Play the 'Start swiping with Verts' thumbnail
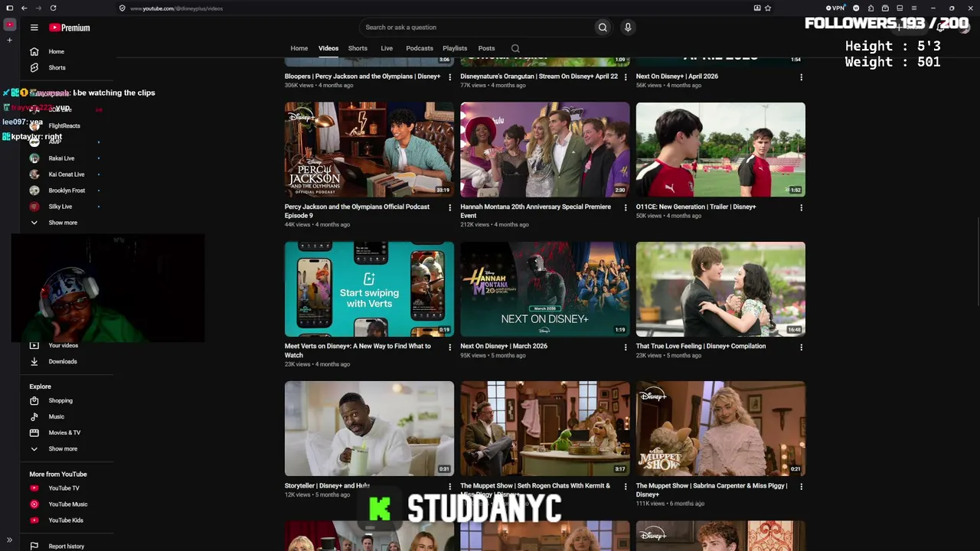Screen dimensions: 980x551 point(369,289)
